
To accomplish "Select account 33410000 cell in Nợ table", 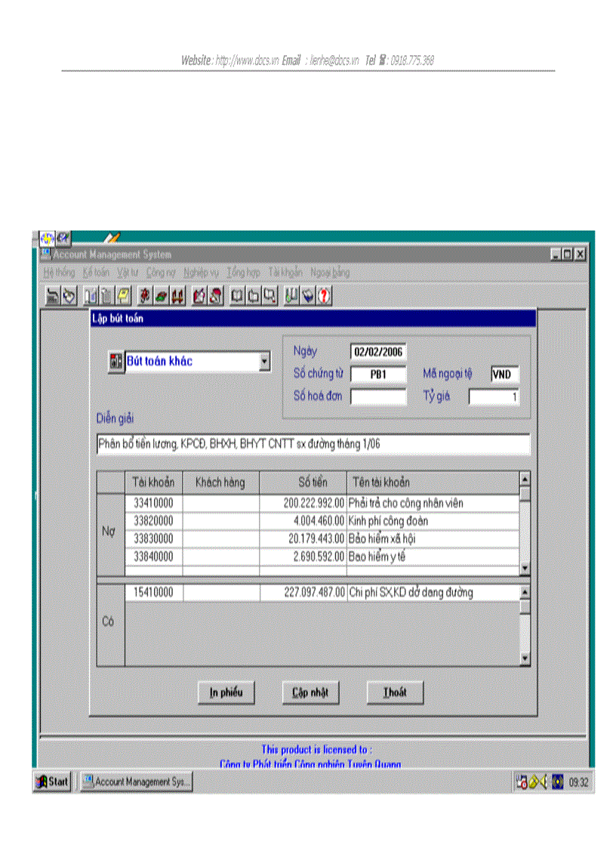I will click(153, 503).
